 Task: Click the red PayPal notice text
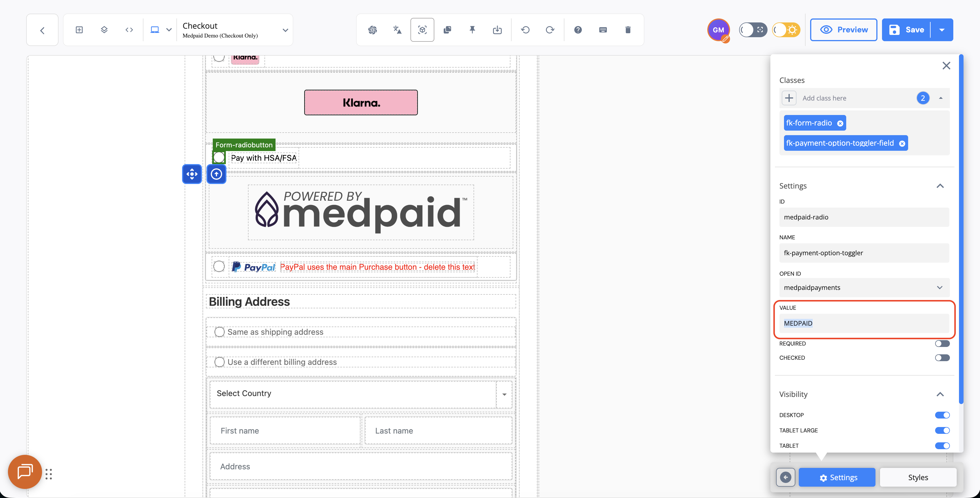coord(378,267)
